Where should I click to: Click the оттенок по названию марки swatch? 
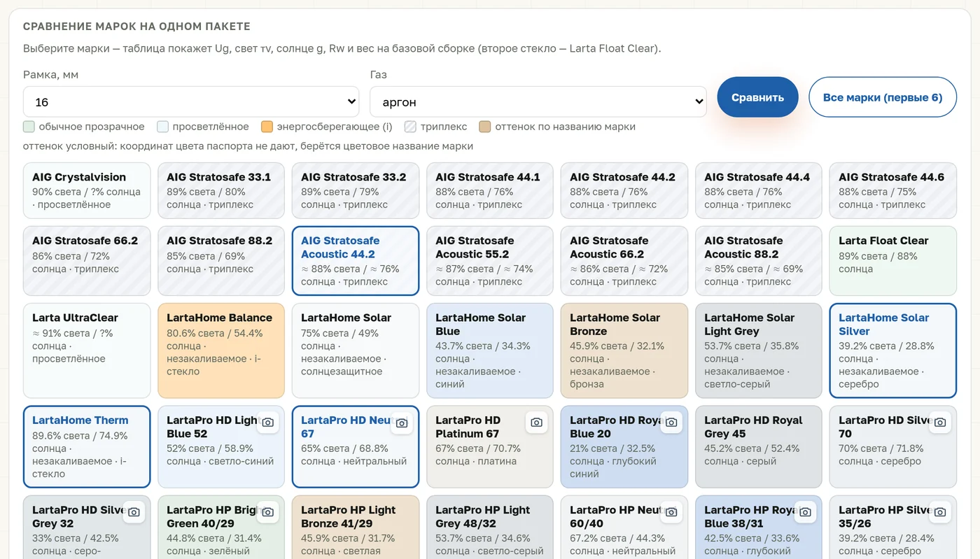coord(485,127)
